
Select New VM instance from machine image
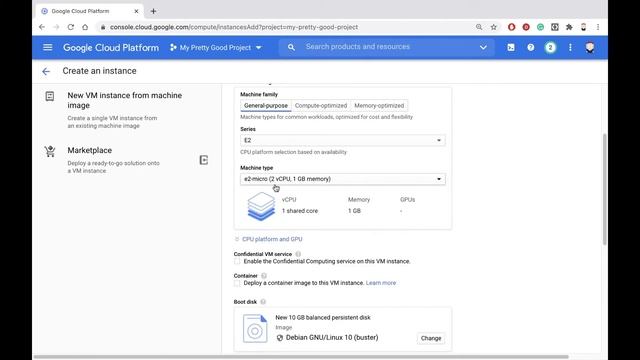[x=124, y=100]
